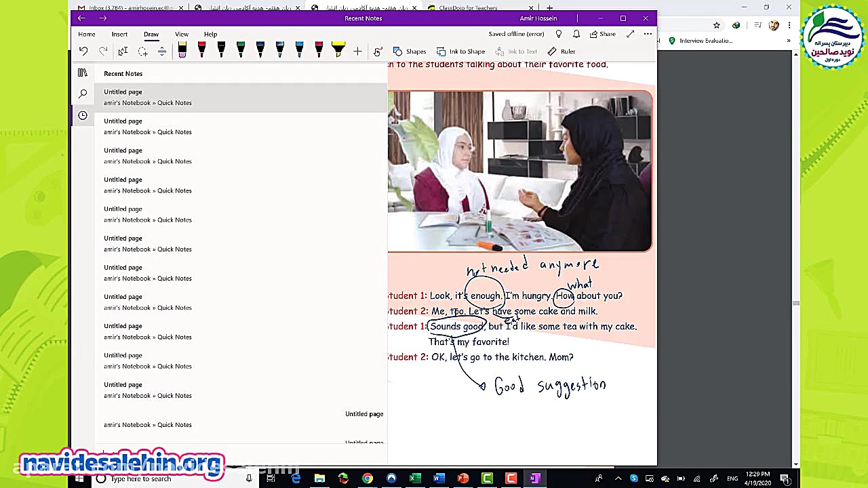868x488 pixels.
Task: Convert ink using Ink to Shape
Action: click(x=460, y=52)
